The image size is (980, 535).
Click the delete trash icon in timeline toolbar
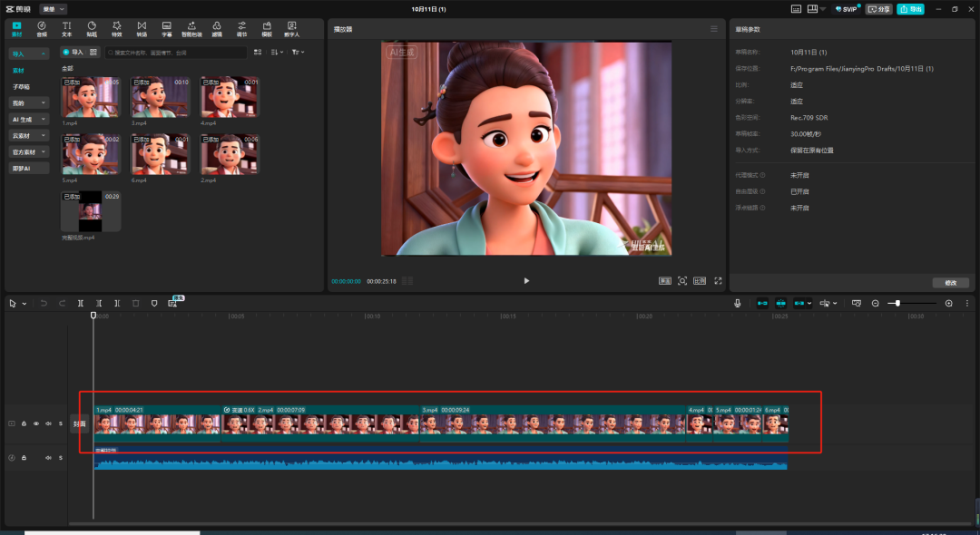coord(135,303)
